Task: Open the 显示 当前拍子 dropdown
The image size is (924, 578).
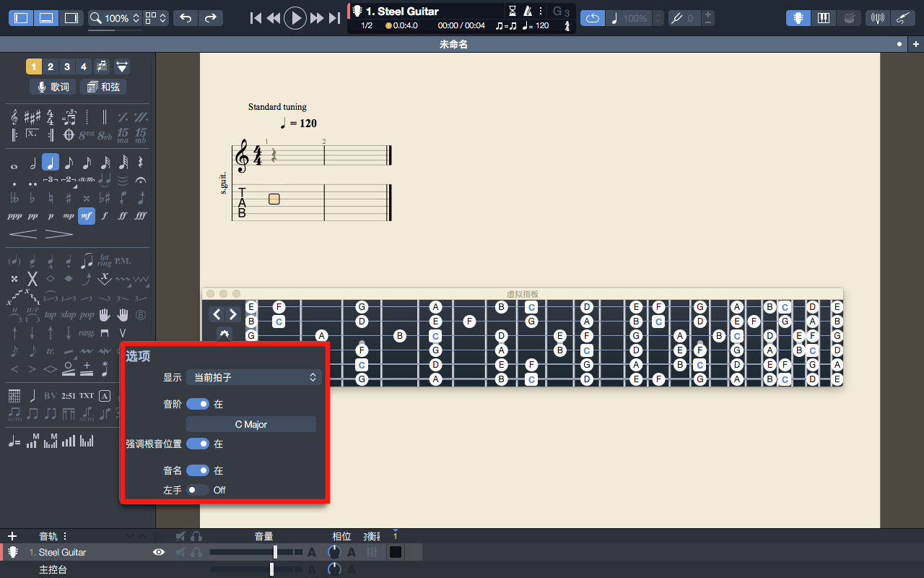Action: [x=253, y=377]
